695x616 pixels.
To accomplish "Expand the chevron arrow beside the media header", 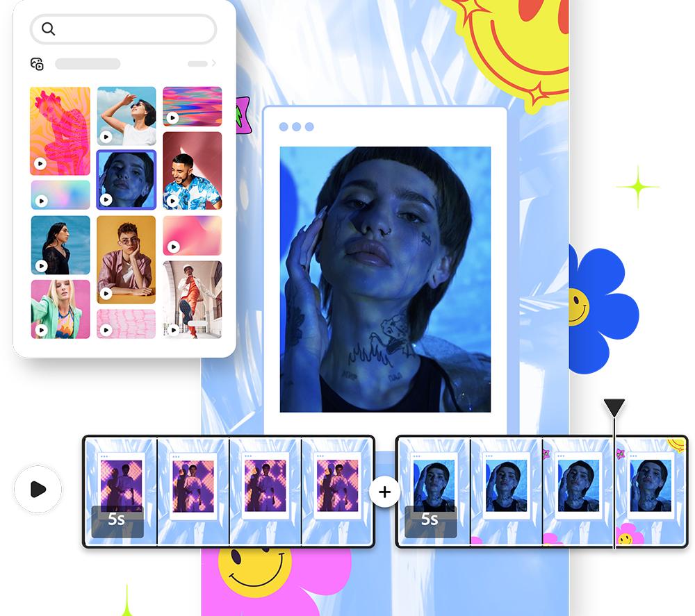I will (213, 63).
